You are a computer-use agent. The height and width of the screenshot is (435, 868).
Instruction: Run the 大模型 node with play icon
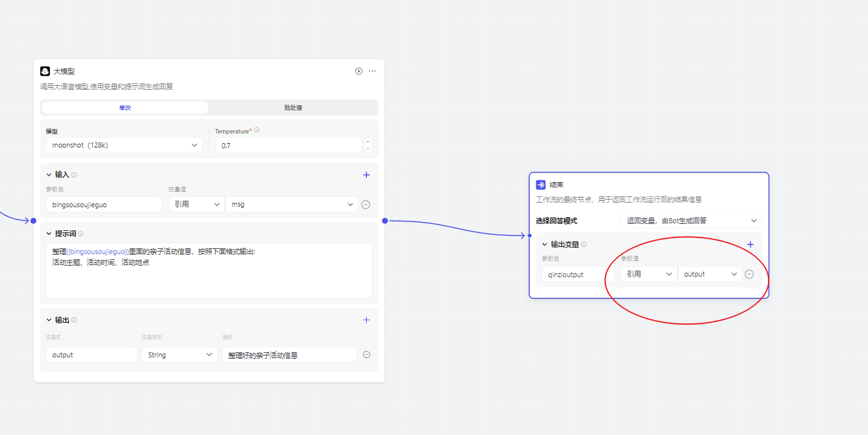pos(359,71)
